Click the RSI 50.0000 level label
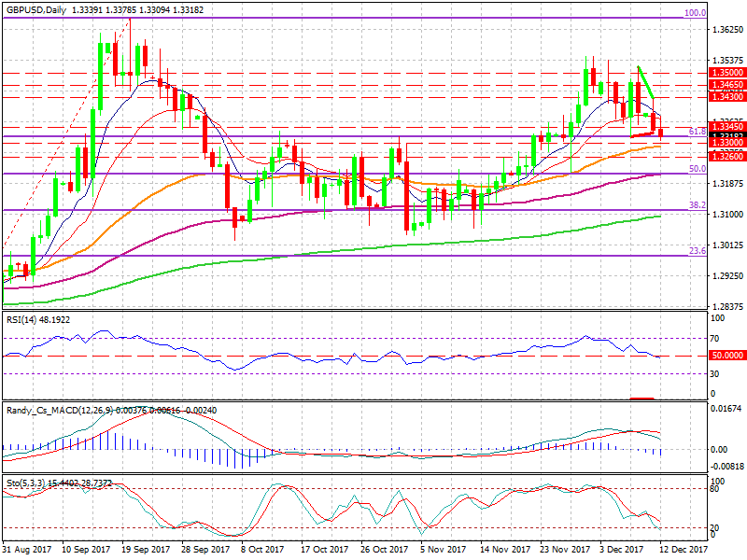The width and height of the screenshot is (747, 560). coord(727,356)
